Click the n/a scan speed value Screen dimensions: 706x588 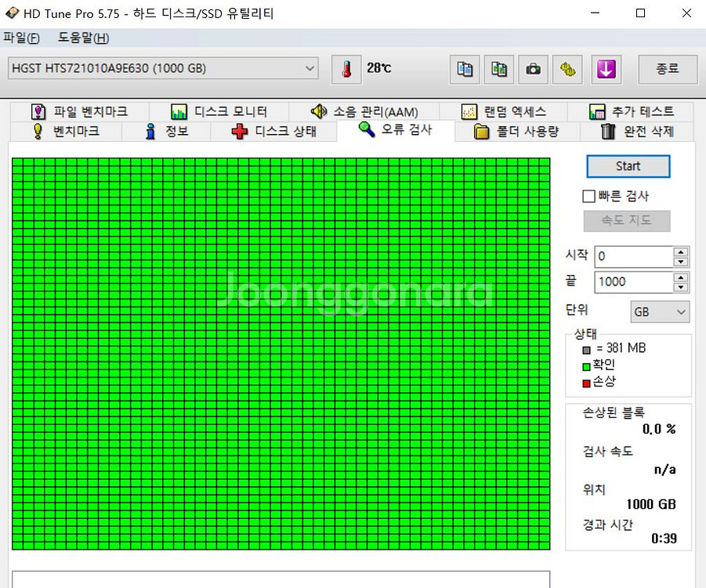[665, 470]
